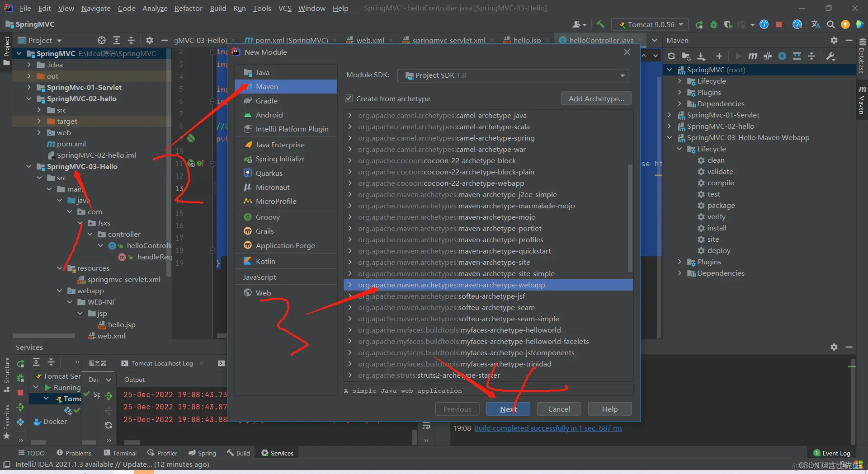This screenshot has height=474, width=868.
Task: Click Maven panel gear options icon
Action: 834,40
